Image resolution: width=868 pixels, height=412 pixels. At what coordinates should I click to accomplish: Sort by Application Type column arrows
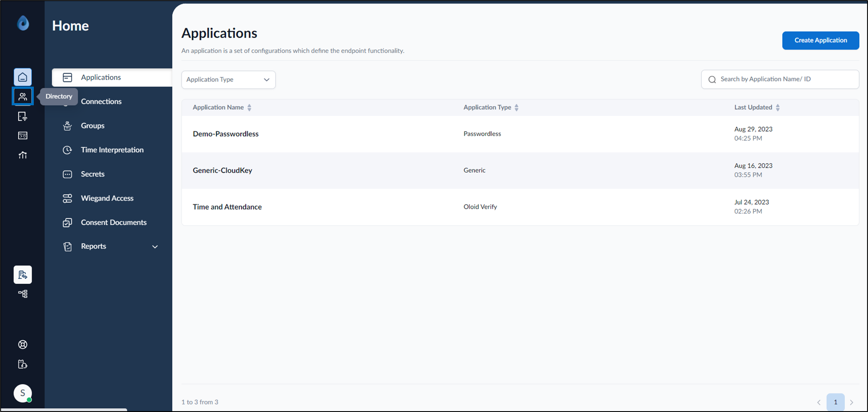tap(517, 107)
